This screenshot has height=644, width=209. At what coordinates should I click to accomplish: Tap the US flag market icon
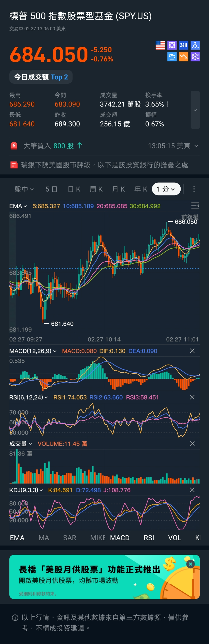(x=160, y=45)
